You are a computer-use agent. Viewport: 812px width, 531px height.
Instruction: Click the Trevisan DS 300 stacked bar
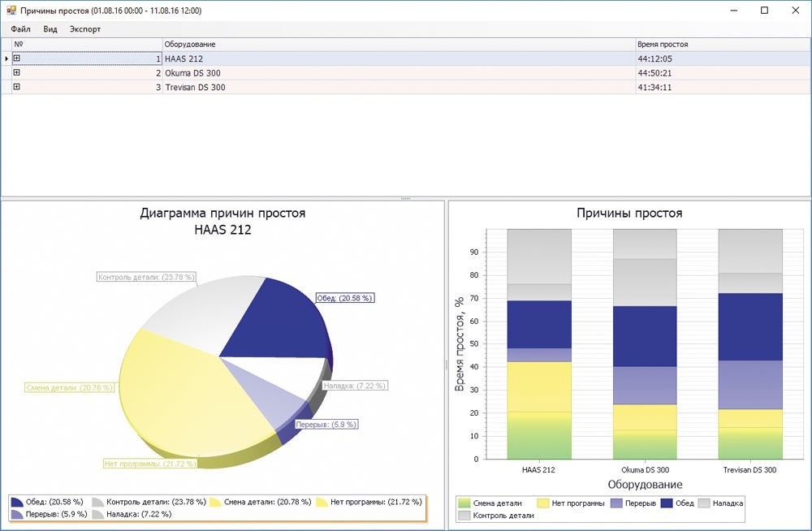(x=750, y=344)
